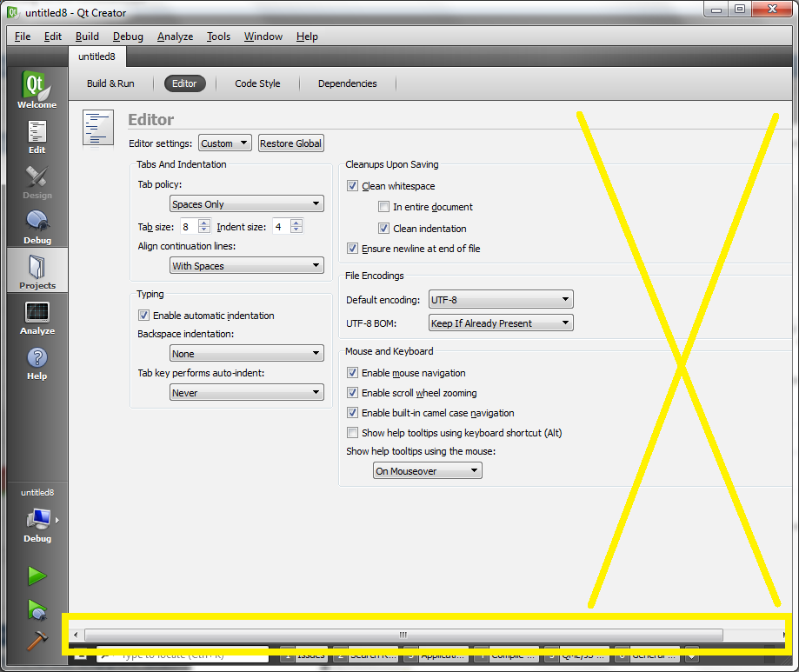Open the Tab policy Spaces Only dropdown
Image resolution: width=799 pixels, height=672 pixels.
tap(247, 203)
